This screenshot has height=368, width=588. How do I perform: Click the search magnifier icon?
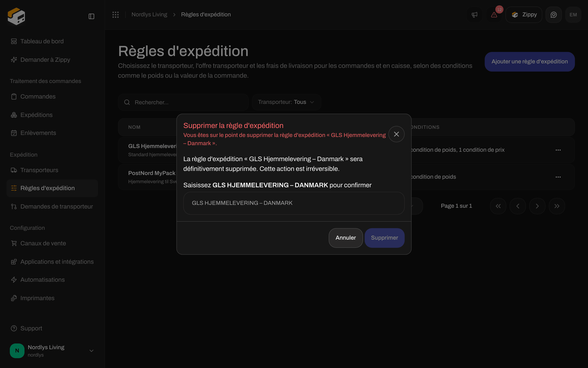(127, 102)
